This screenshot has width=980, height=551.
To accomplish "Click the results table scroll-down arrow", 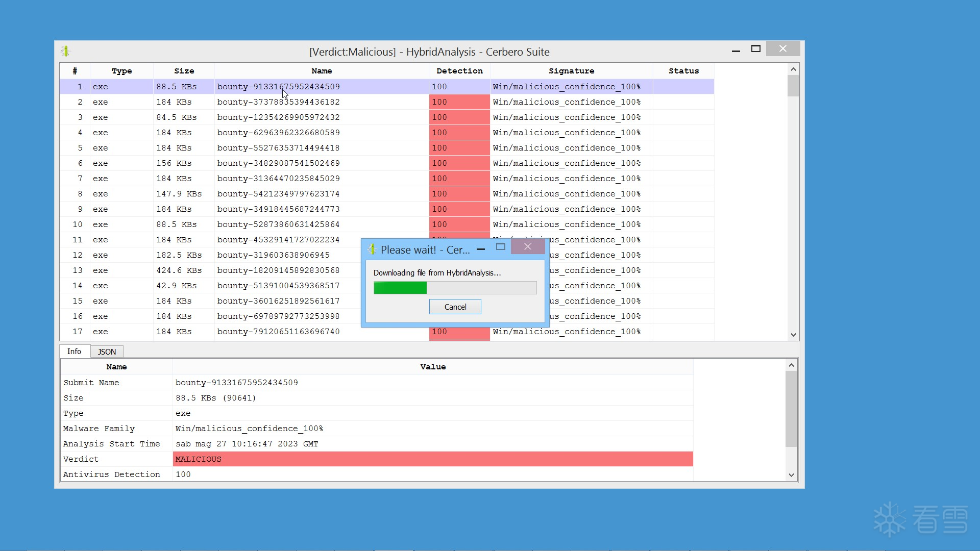I will point(793,335).
